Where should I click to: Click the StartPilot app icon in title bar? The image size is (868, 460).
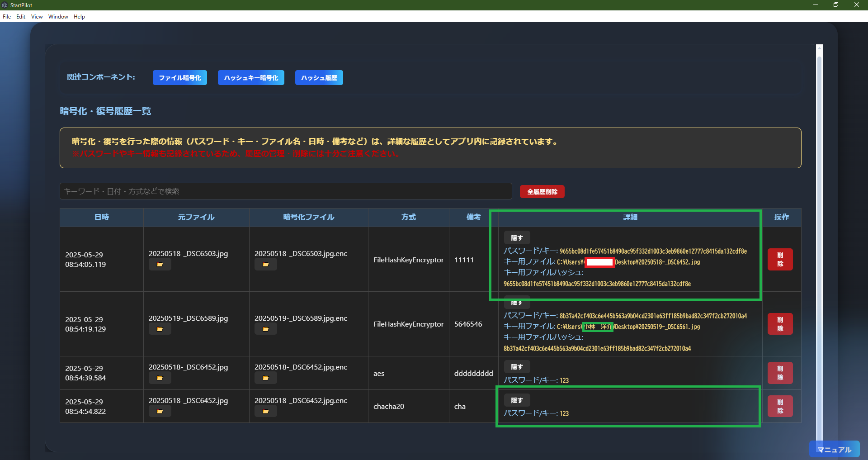coord(5,5)
